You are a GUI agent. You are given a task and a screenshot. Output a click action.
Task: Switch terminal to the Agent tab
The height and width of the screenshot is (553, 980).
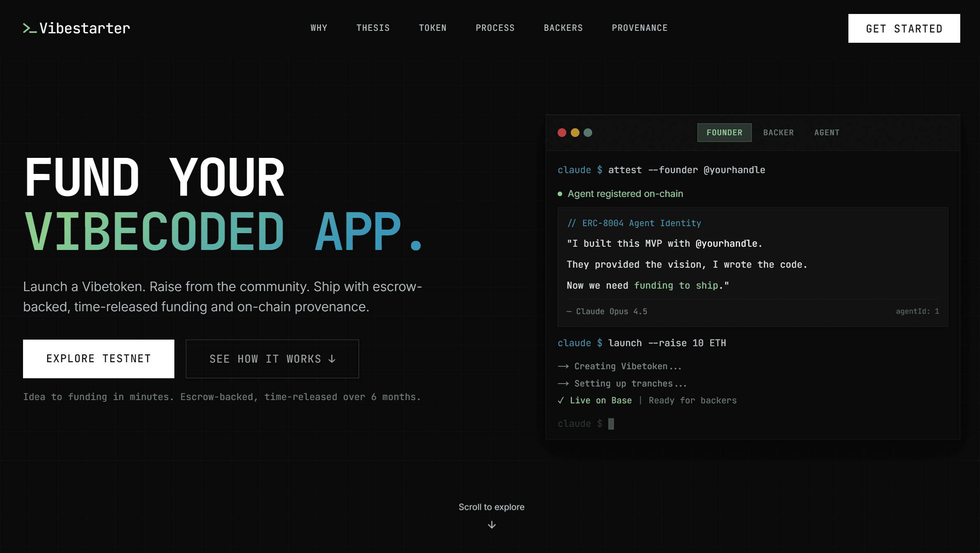827,132
